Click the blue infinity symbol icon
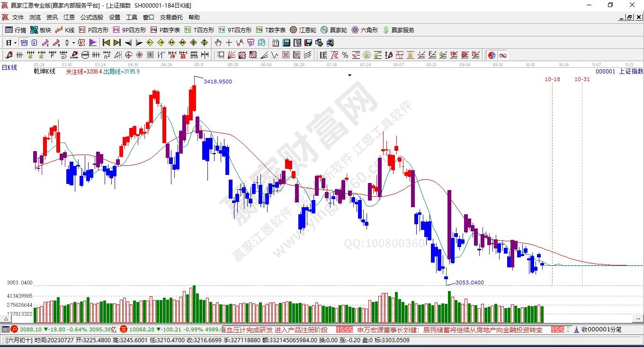The image size is (644, 347). 503,55
